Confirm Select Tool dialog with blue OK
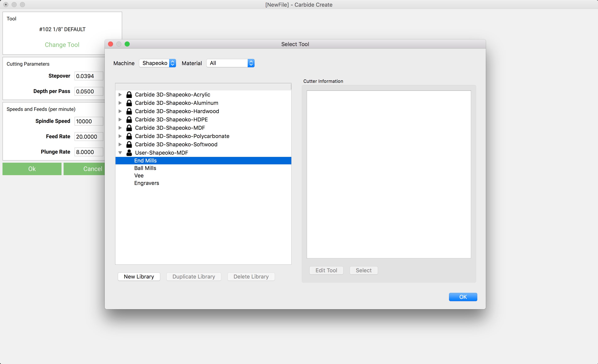 pos(463,297)
